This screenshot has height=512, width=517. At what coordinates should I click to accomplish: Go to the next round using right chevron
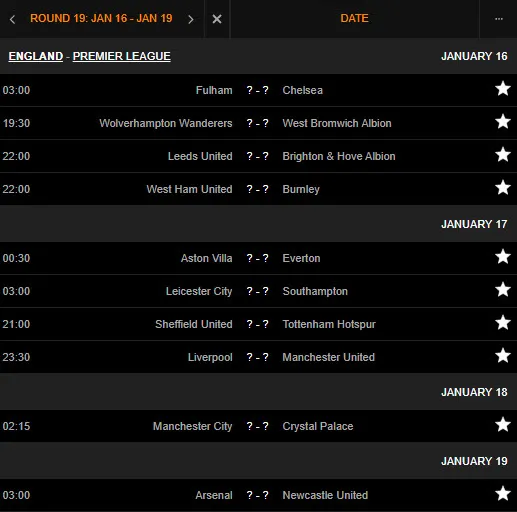[190, 19]
